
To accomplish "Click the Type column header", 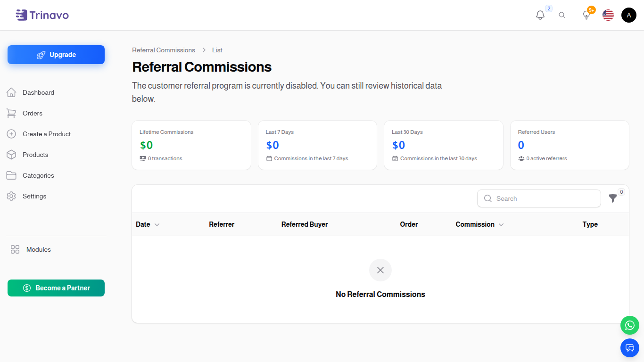I will click(x=590, y=224).
